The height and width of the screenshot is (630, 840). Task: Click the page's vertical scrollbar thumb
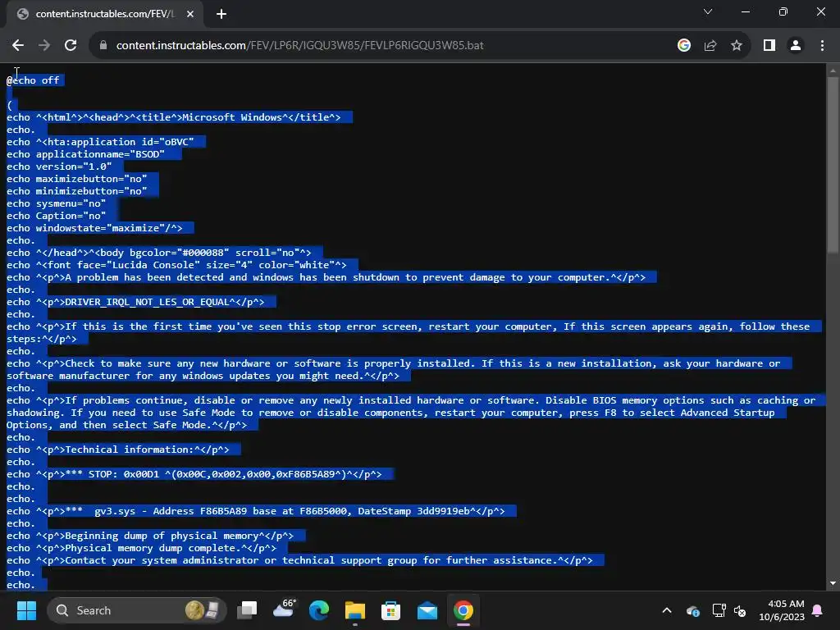click(833, 166)
